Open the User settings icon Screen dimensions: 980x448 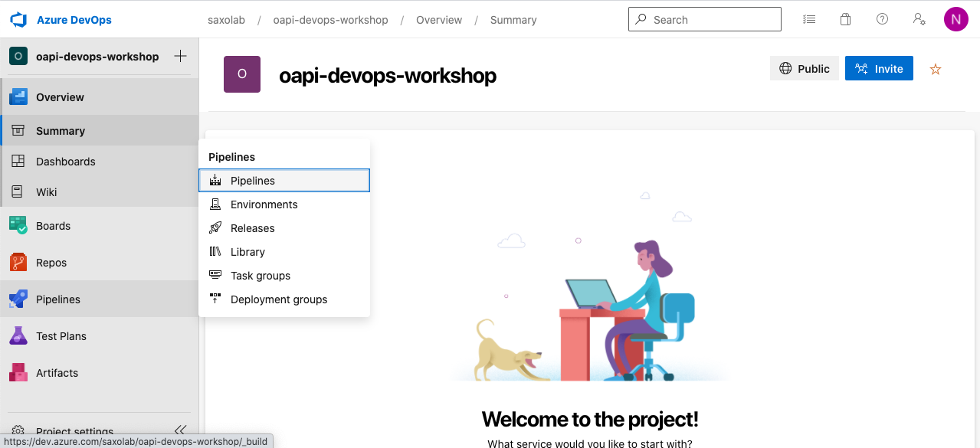point(919,19)
